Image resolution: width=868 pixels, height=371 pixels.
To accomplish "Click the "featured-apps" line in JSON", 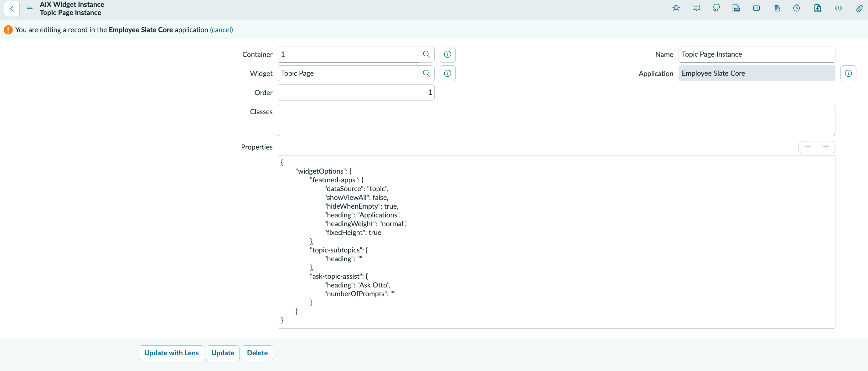I will (x=337, y=180).
